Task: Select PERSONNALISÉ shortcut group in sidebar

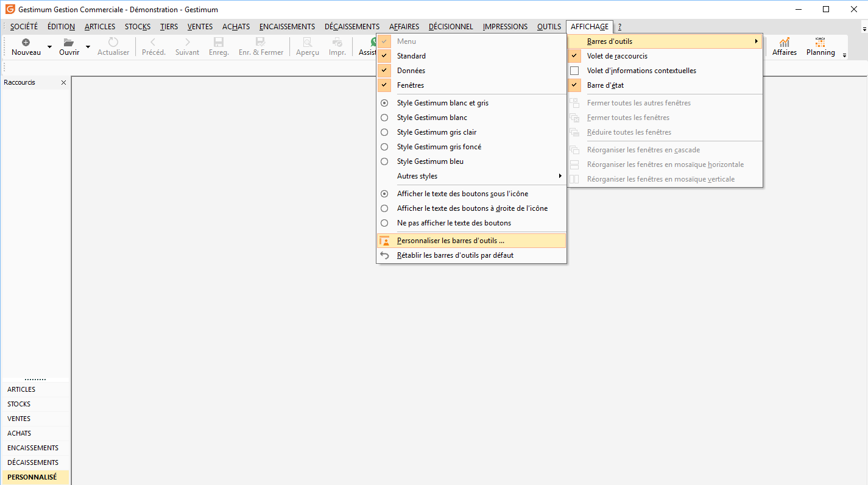Action: click(35, 477)
